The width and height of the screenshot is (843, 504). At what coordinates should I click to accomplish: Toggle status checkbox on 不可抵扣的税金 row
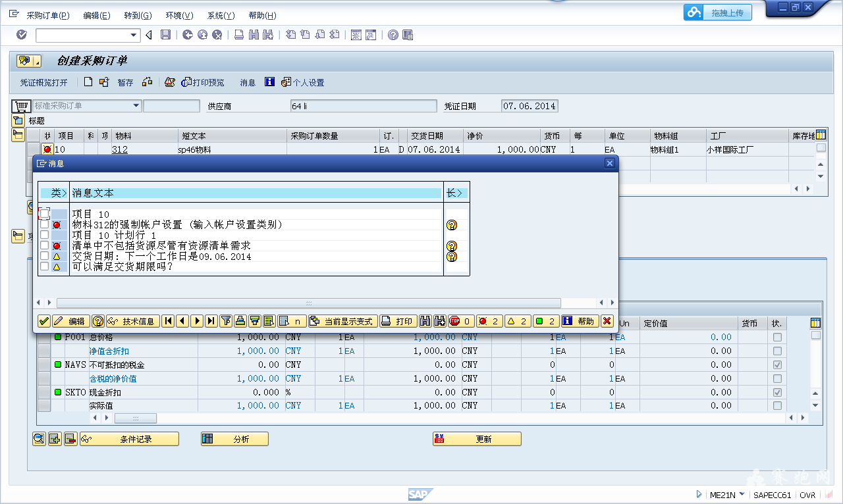[777, 365]
